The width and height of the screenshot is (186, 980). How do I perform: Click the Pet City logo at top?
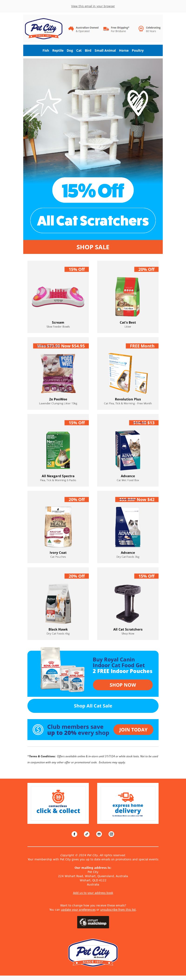(44, 29)
